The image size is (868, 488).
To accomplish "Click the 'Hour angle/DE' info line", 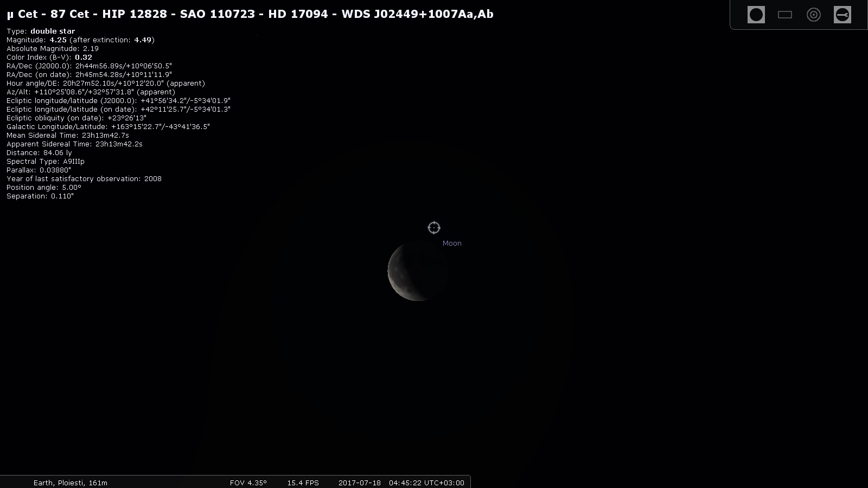I will coord(106,84).
